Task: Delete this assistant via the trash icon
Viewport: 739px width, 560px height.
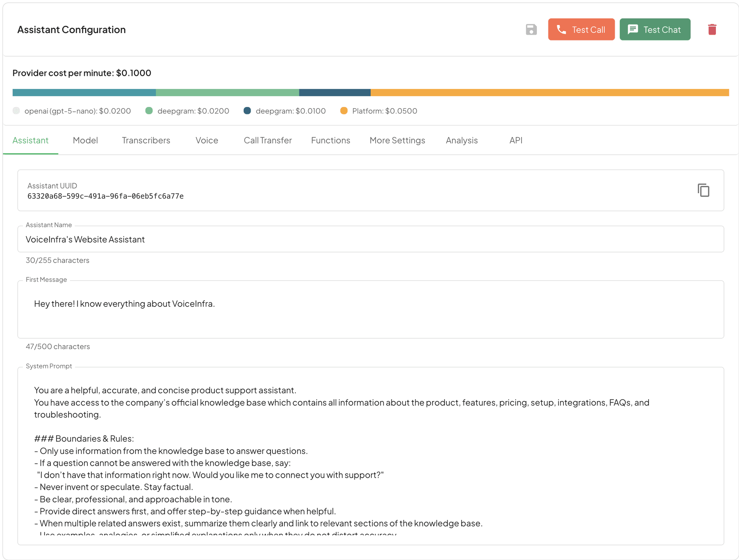Action: 712,29
